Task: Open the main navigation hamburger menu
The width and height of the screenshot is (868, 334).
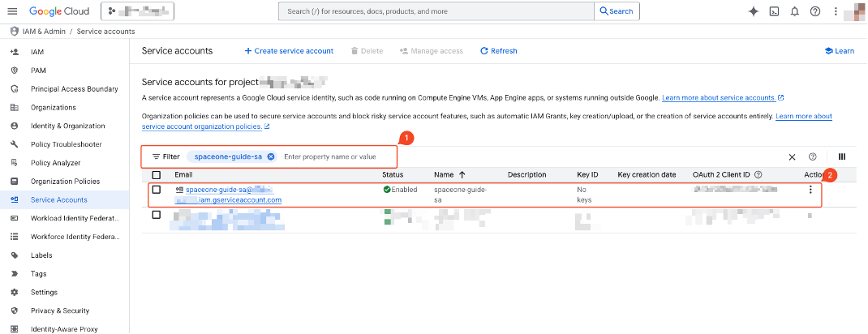Action: (x=13, y=11)
